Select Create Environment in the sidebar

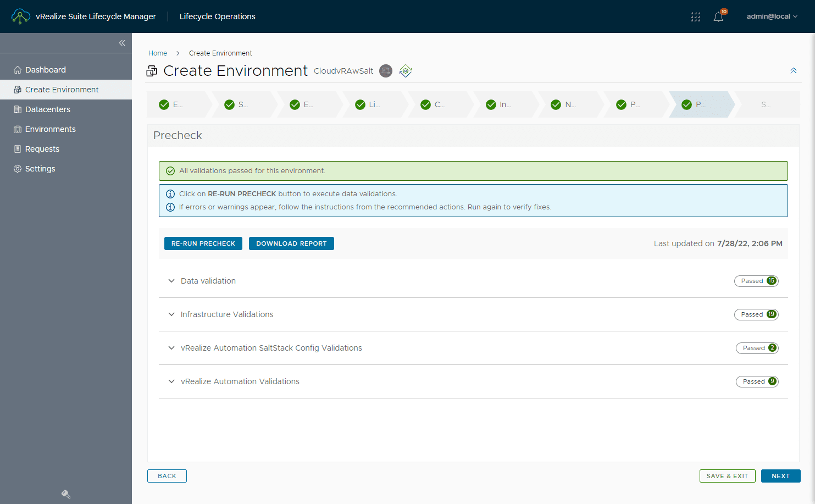point(66,90)
